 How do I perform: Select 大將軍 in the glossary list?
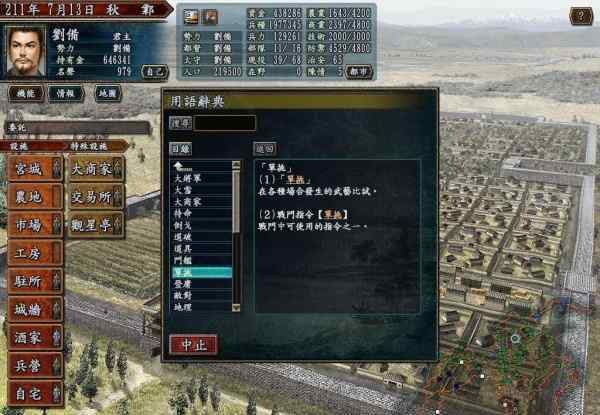pos(201,178)
